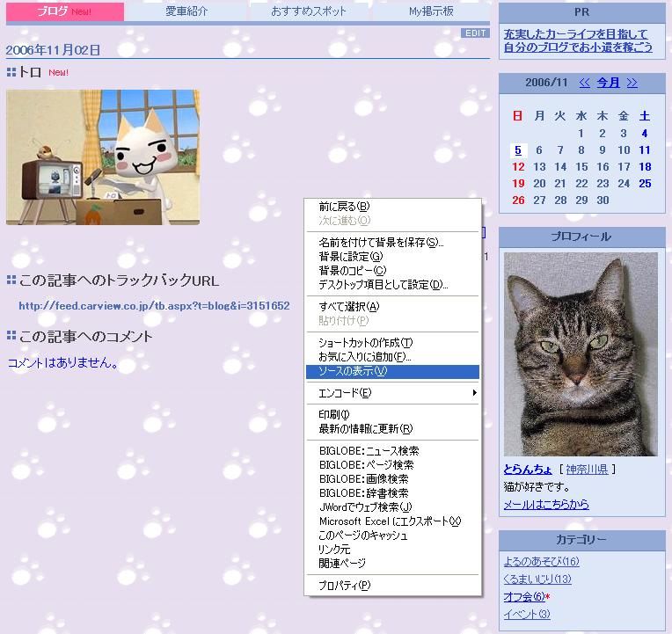Open the おすすめスポット tab

pos(309,11)
